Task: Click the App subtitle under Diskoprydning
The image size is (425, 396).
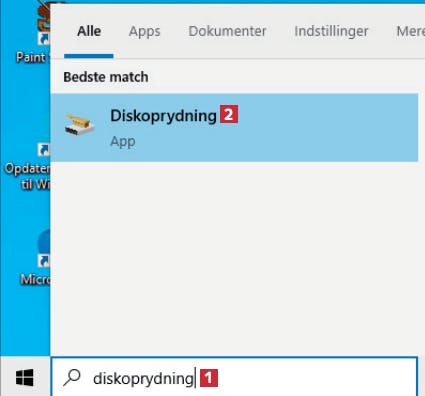Action: 123,142
